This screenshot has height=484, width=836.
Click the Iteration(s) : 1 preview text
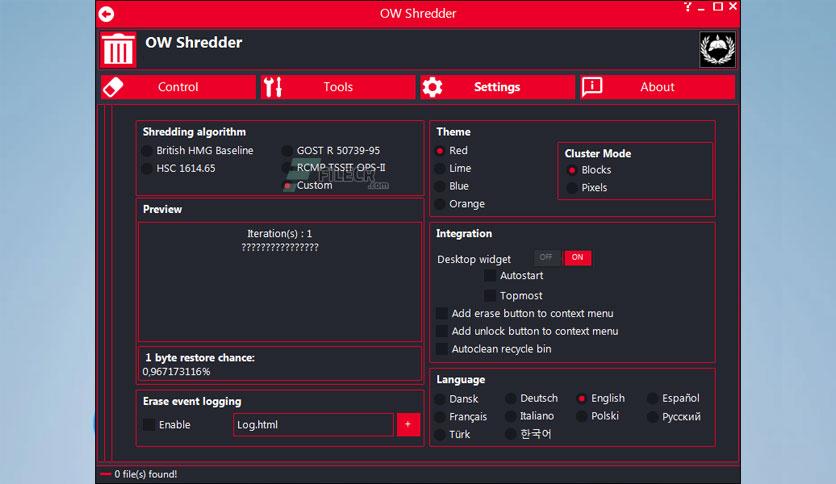tap(279, 233)
